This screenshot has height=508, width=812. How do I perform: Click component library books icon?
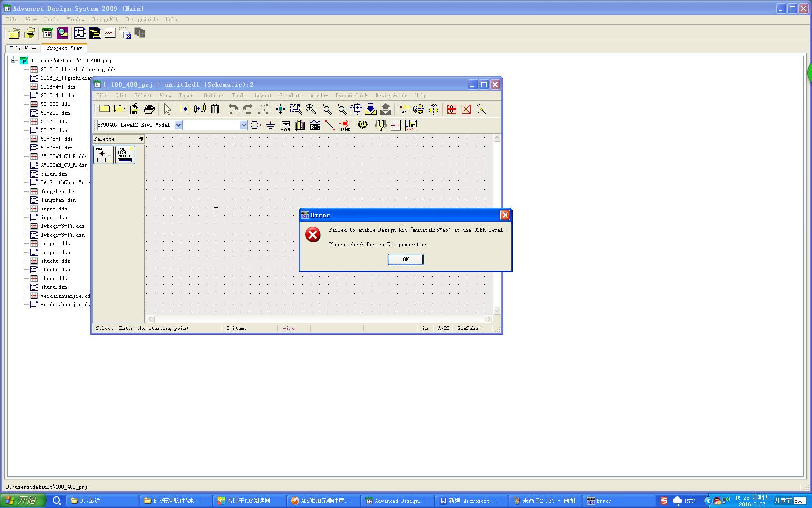[300, 125]
